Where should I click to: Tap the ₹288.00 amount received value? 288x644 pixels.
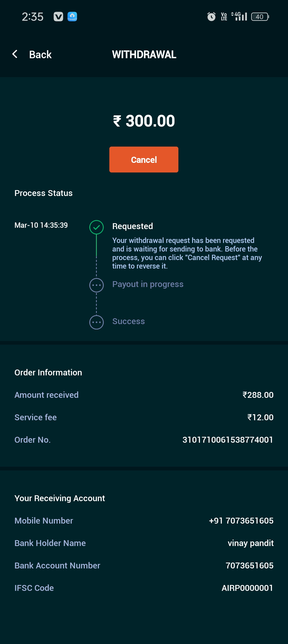click(x=258, y=395)
